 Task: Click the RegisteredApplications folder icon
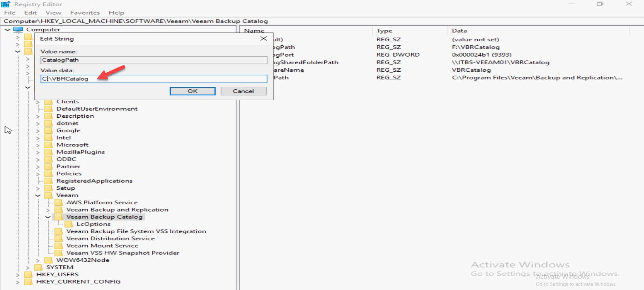49,181
